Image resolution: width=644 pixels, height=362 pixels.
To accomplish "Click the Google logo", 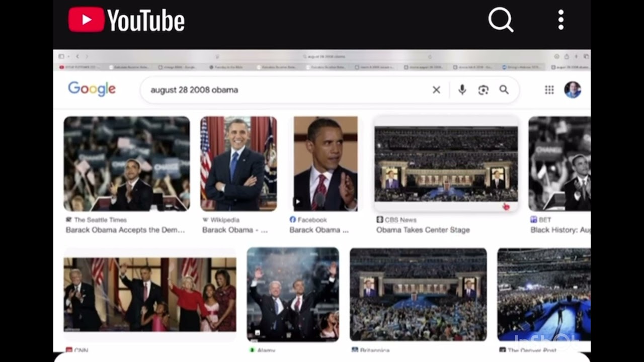I will [92, 89].
